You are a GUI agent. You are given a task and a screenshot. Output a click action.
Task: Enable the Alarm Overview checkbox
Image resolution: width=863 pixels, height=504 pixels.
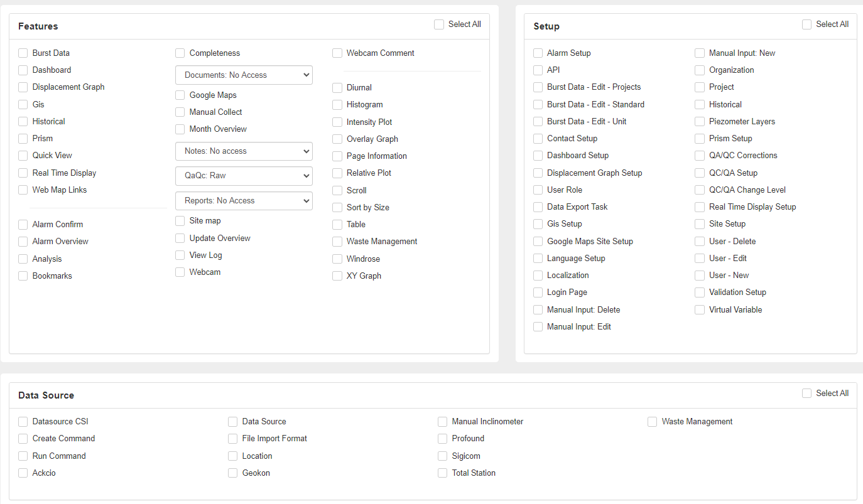coord(23,242)
